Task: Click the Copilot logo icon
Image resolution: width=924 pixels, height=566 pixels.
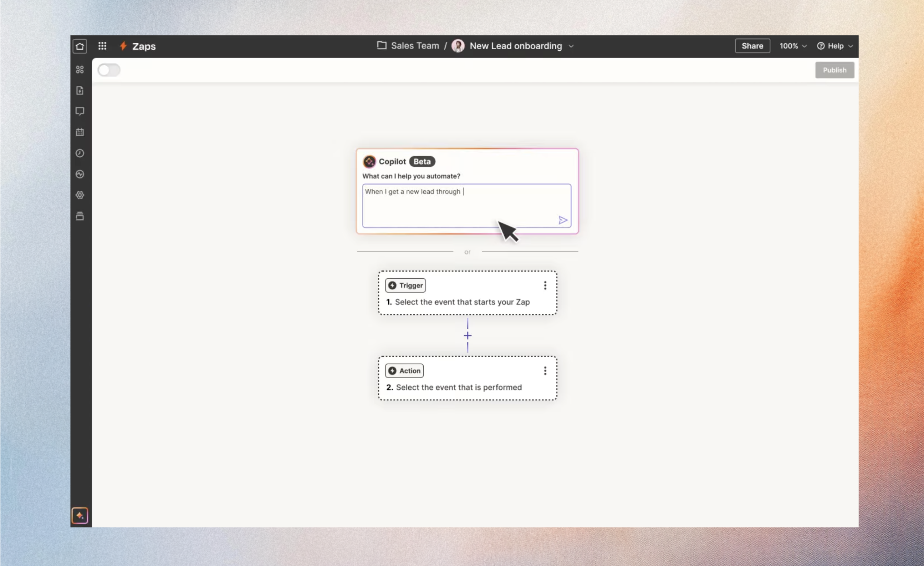Action: (x=369, y=161)
